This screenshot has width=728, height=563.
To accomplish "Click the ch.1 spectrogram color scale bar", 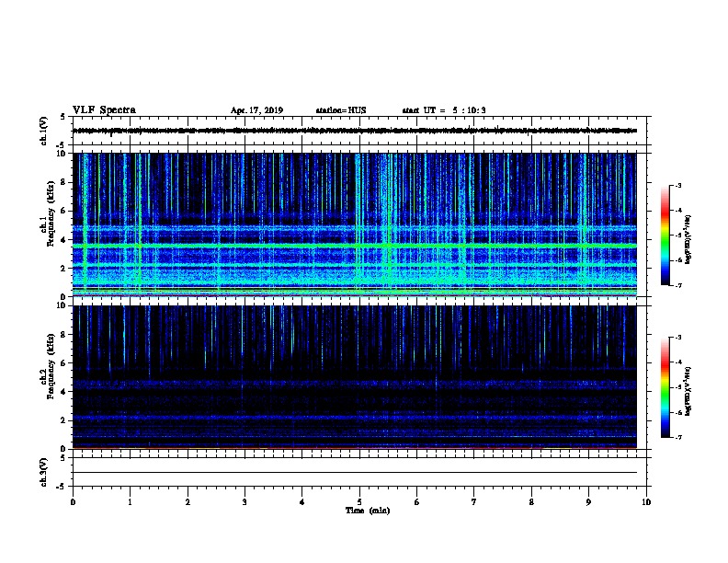I will (665, 236).
